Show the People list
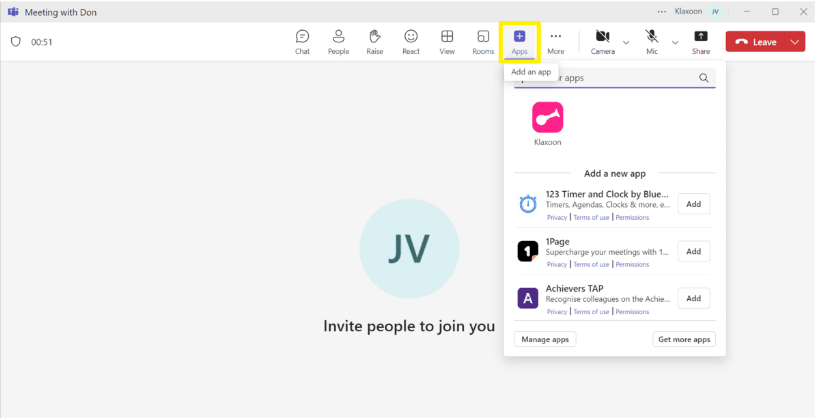The width and height of the screenshot is (816, 419). point(338,41)
